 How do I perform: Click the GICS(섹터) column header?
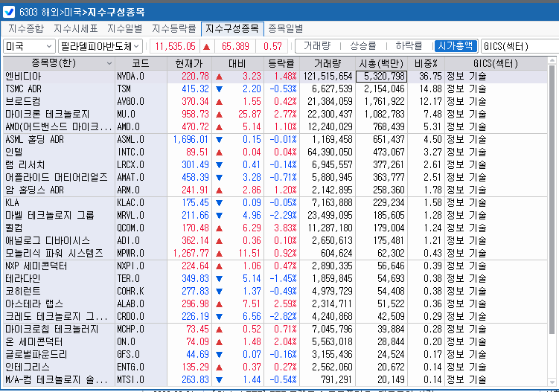click(496, 63)
